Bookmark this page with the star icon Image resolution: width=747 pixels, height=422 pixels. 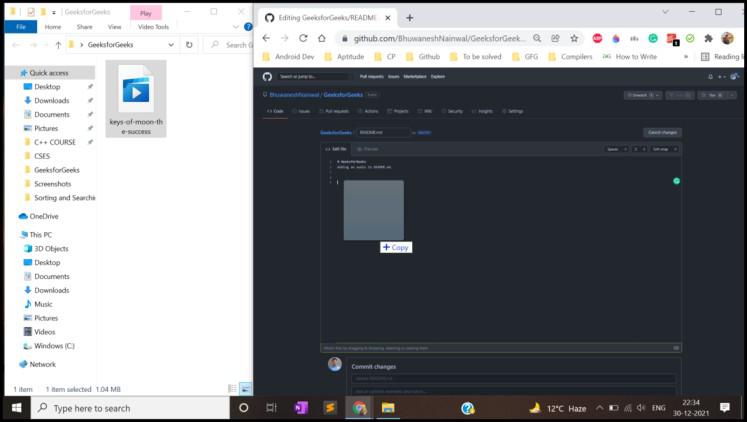pyautogui.click(x=574, y=38)
